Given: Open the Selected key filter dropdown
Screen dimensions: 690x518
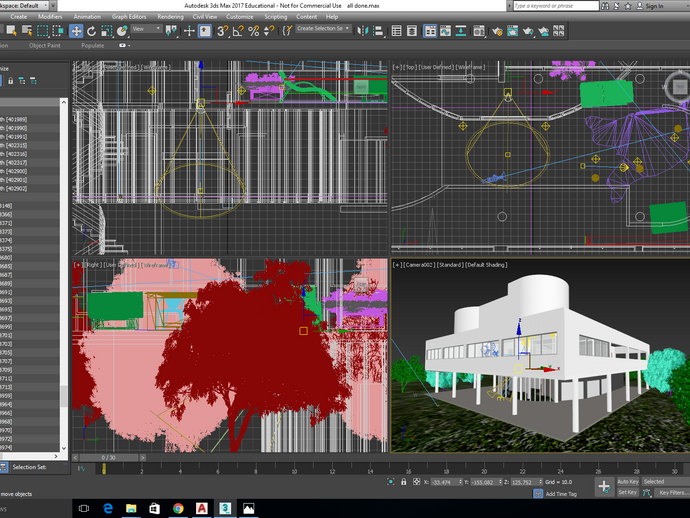Looking at the screenshot, I should click(x=663, y=482).
